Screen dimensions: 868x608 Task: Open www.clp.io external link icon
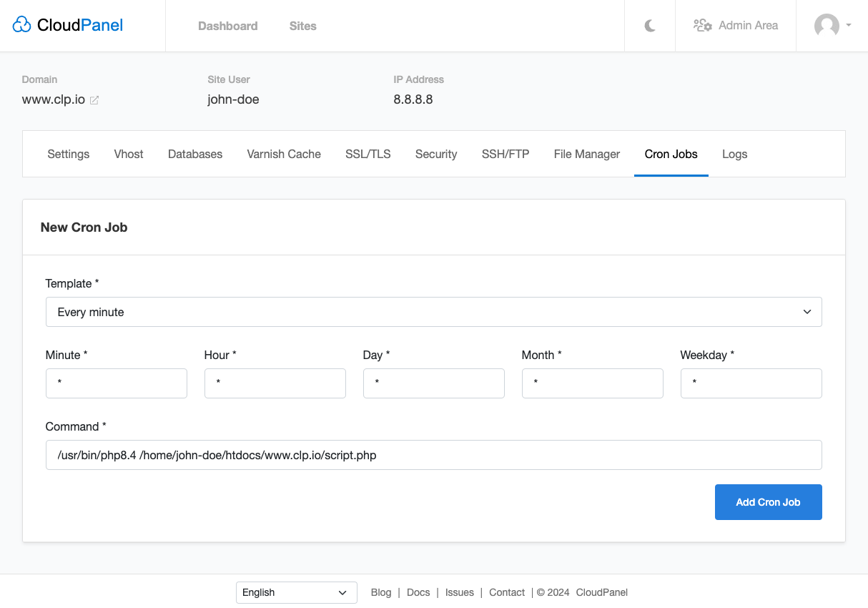[94, 100]
